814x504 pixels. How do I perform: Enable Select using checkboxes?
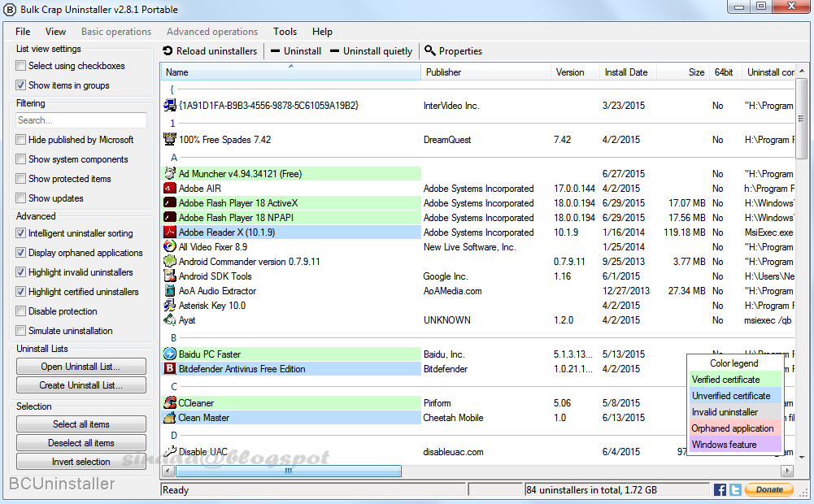coord(21,65)
